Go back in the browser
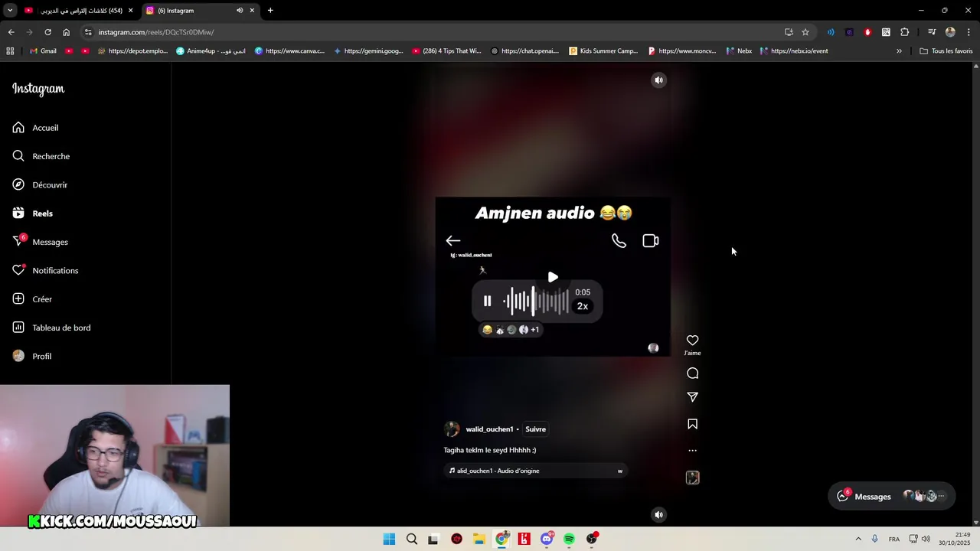Screen dimensions: 980x551 pyautogui.click(x=11, y=32)
